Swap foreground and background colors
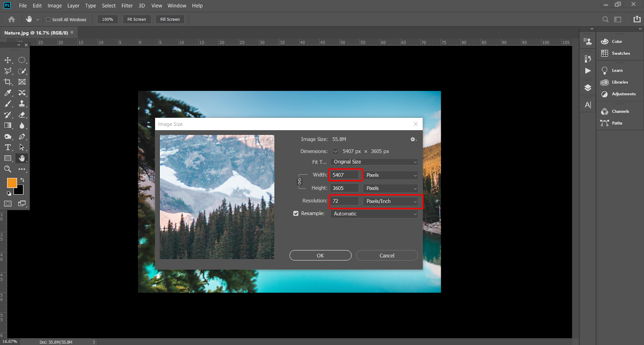 (23, 180)
